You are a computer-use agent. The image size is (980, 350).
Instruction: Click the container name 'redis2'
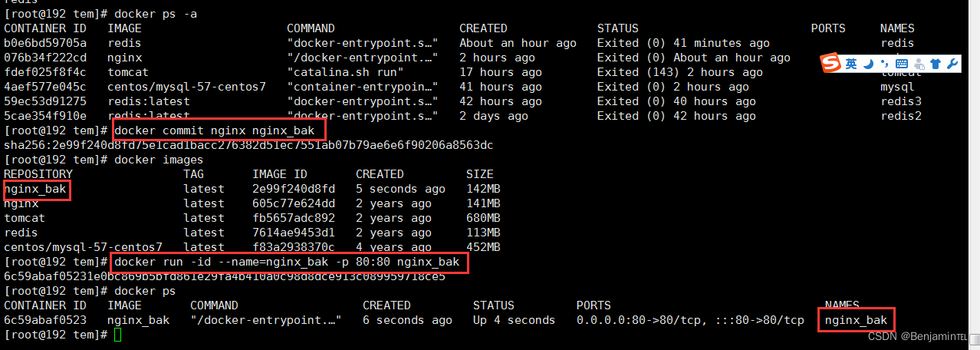click(x=901, y=116)
